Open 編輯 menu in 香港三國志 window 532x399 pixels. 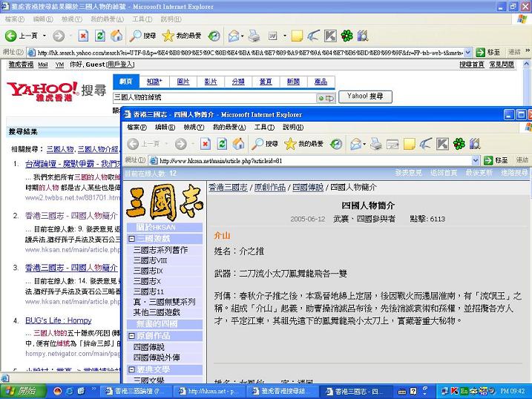pyautogui.click(x=165, y=127)
